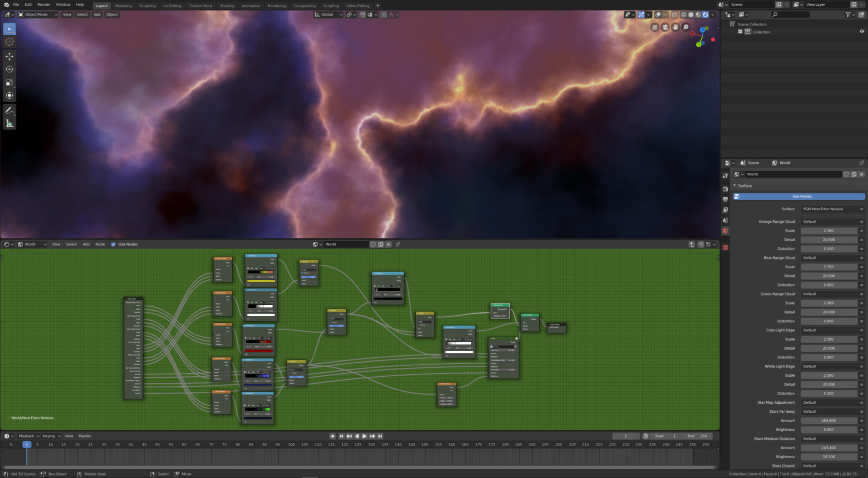Select the Annotate tool
The width and height of the screenshot is (868, 478).
[9, 110]
